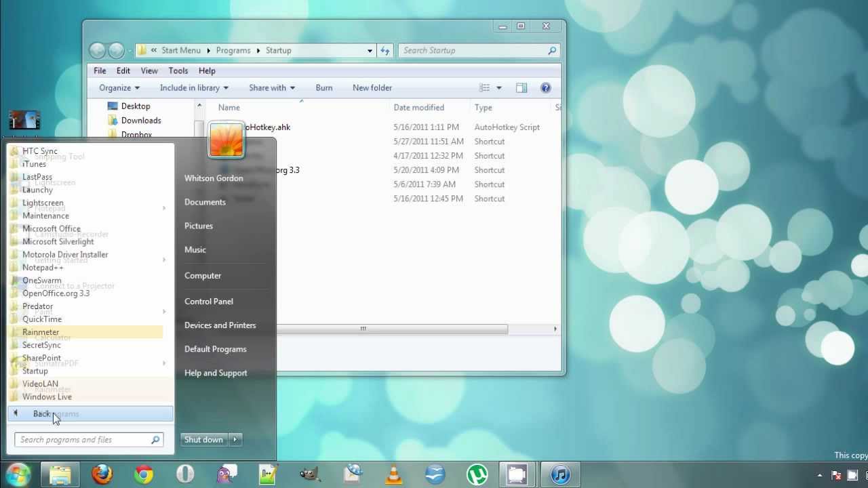868x488 pixels.
Task: Expand the address bar history dropdown
Action: [x=370, y=50]
